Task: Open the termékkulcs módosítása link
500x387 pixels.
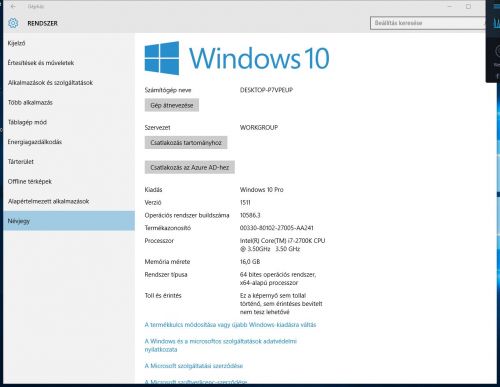Action: [230, 325]
